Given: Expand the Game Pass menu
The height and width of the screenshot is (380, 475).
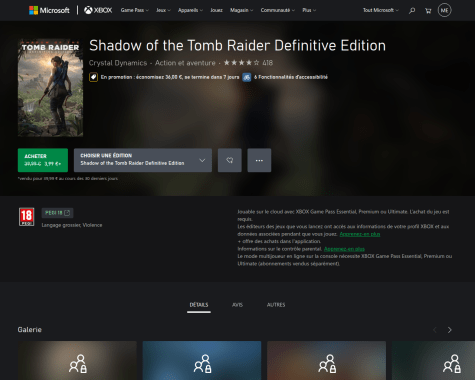Looking at the screenshot, I should click(135, 10).
